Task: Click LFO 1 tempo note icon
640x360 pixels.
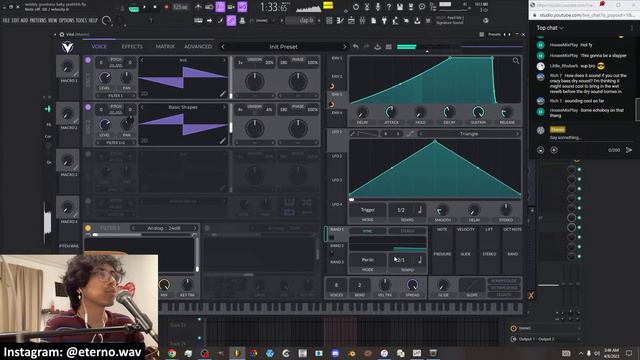Action: click(x=419, y=210)
